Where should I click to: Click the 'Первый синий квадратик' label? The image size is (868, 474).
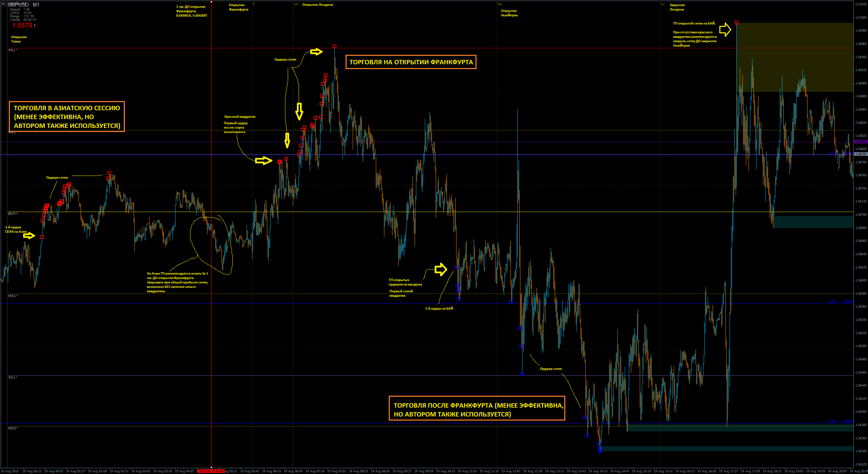pos(401,293)
